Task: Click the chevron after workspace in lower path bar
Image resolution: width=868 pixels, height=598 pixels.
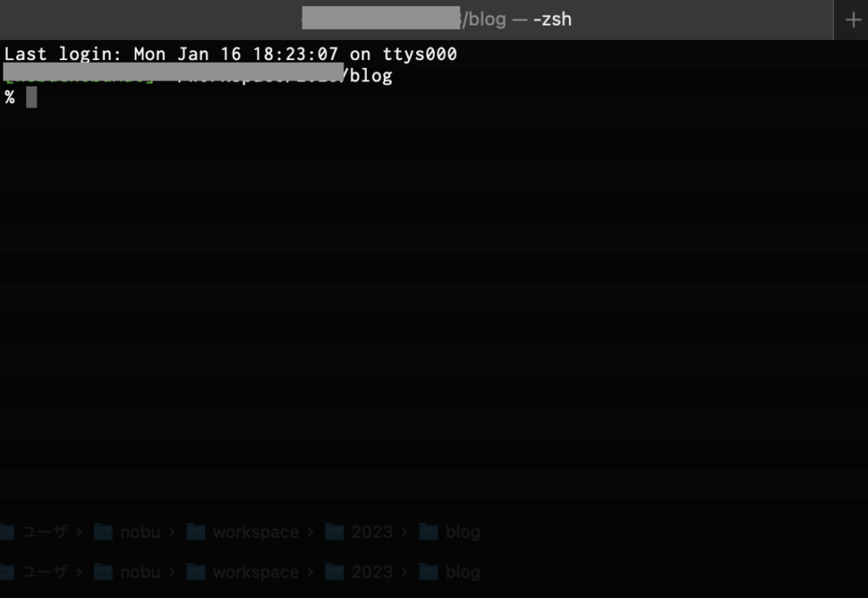Action: click(312, 572)
